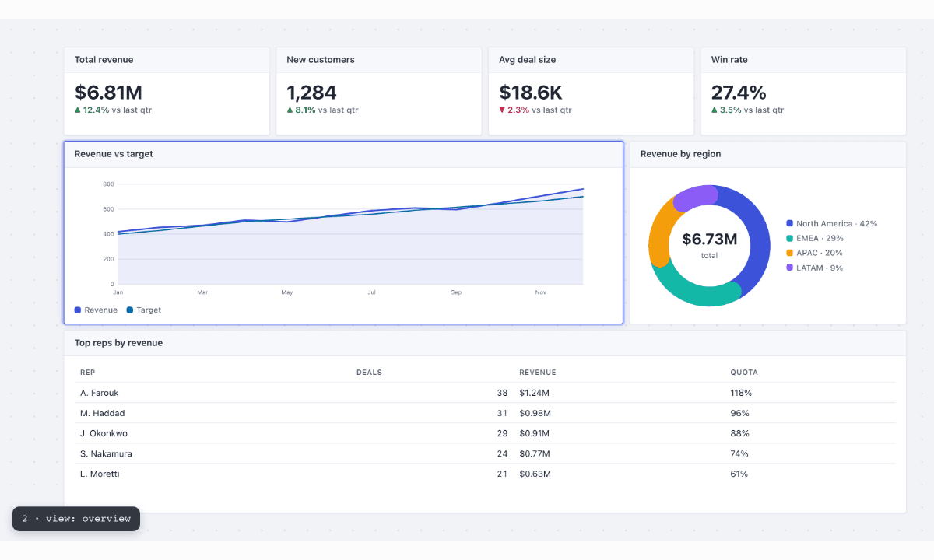Screen dimensions: 934x560
Task: Click the purple LATAM donut segment
Action: tap(695, 198)
